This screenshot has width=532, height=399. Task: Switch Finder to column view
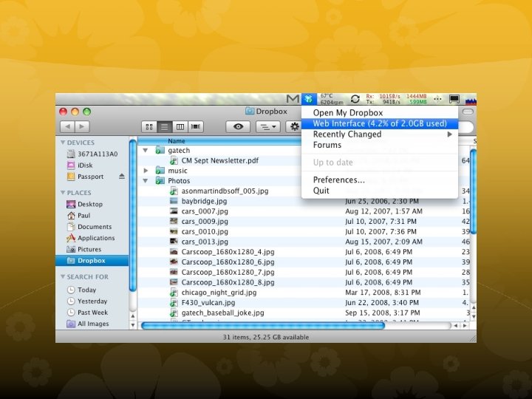pos(180,127)
